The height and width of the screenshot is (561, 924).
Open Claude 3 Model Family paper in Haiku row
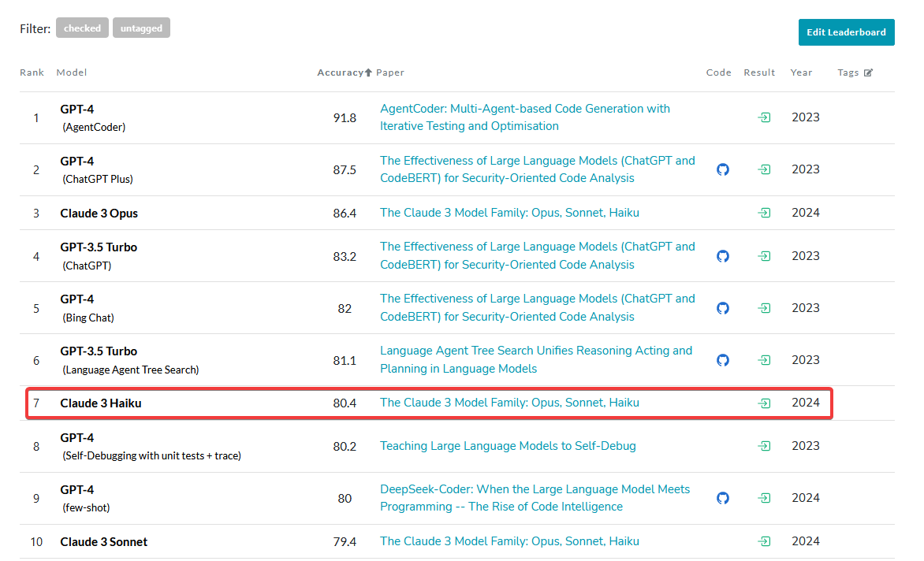[510, 403]
